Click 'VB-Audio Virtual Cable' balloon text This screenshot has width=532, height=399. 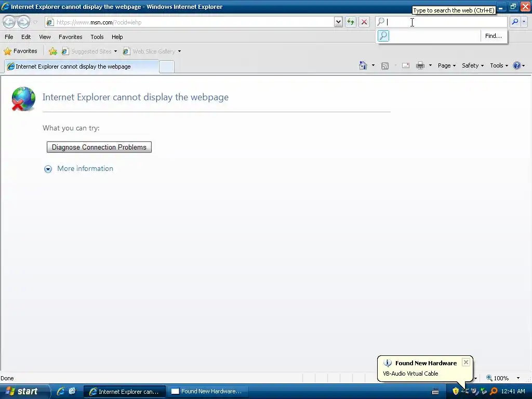click(x=410, y=374)
